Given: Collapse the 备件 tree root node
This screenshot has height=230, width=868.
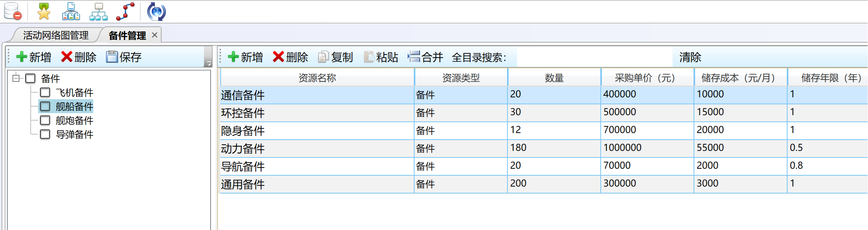Looking at the screenshot, I should pos(16,78).
